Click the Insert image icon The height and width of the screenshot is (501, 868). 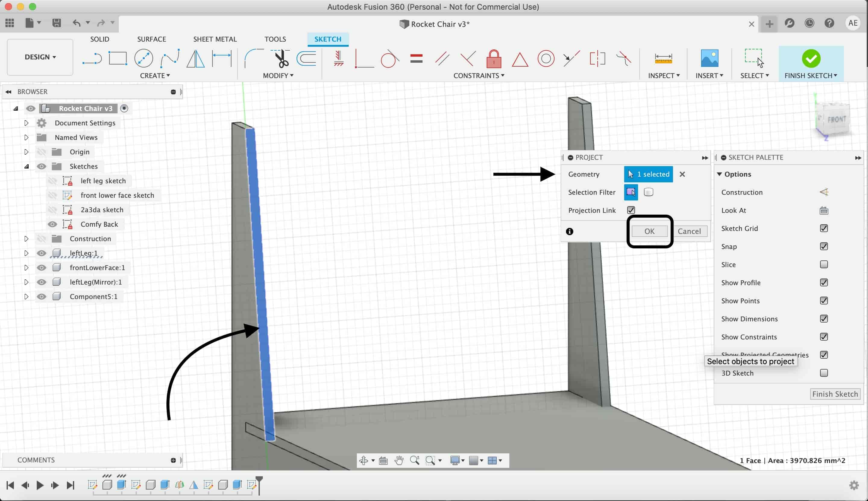pos(709,58)
